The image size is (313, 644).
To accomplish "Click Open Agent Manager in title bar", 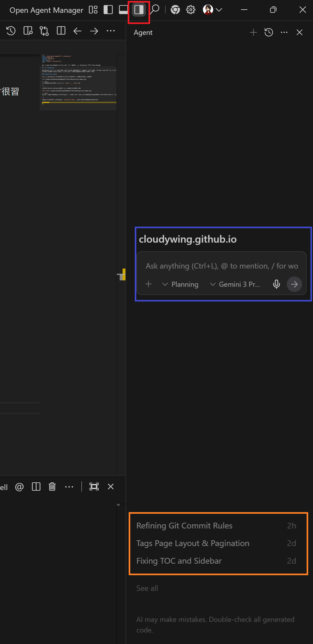I will click(46, 10).
